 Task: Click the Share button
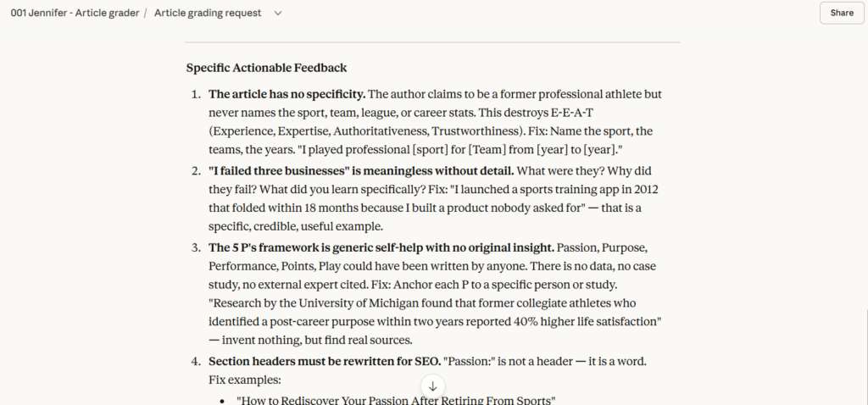pos(842,13)
